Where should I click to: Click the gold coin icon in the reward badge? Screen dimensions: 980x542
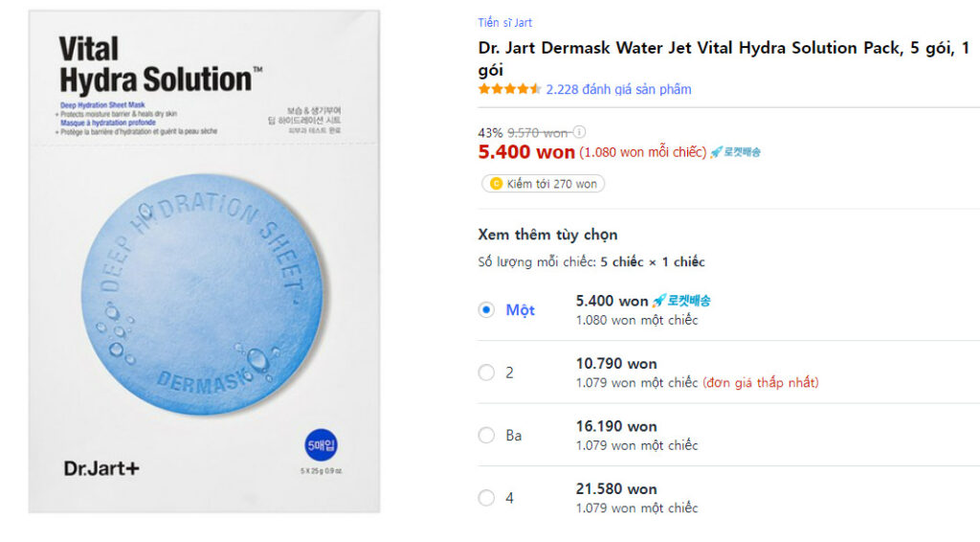[x=496, y=184]
